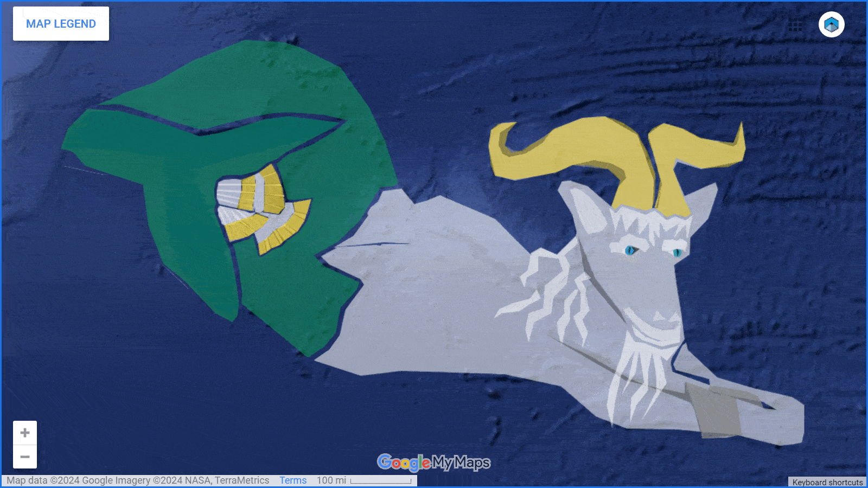Zoom out with the minus button

tap(25, 457)
